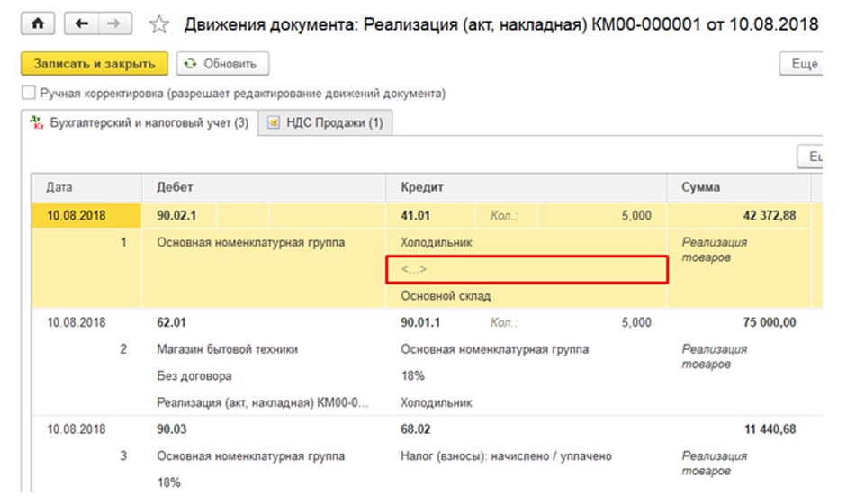Navigate back with the left arrow
Image resolution: width=847 pixels, height=504 pixels.
pos(82,23)
